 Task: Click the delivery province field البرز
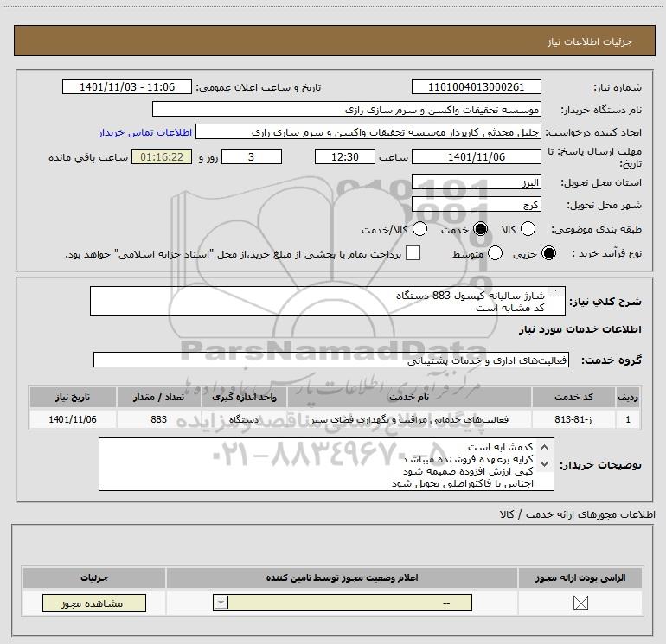476,182
